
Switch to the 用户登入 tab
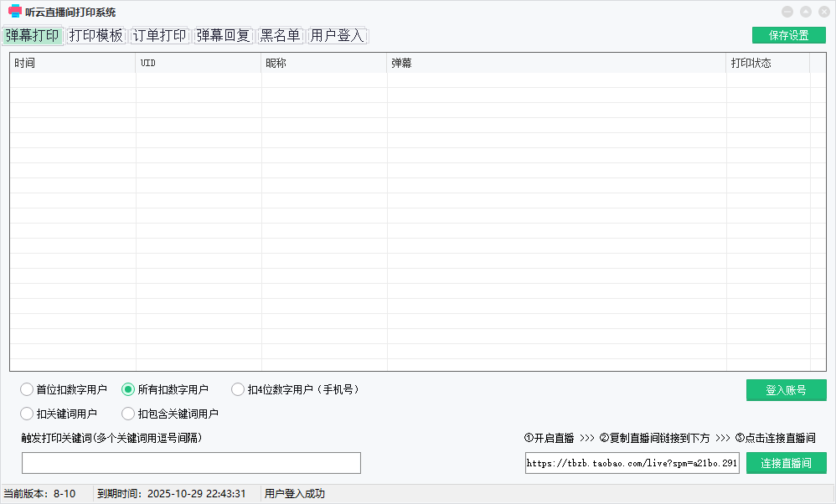(338, 36)
